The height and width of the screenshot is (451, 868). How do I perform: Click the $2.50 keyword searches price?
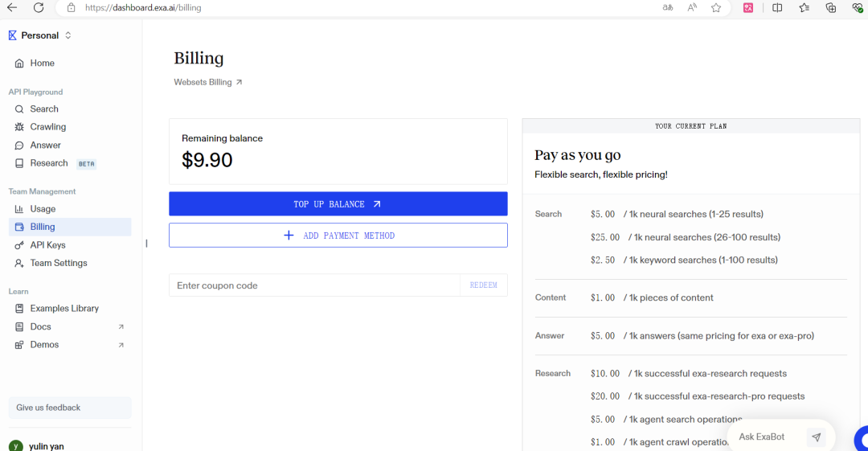tap(603, 260)
